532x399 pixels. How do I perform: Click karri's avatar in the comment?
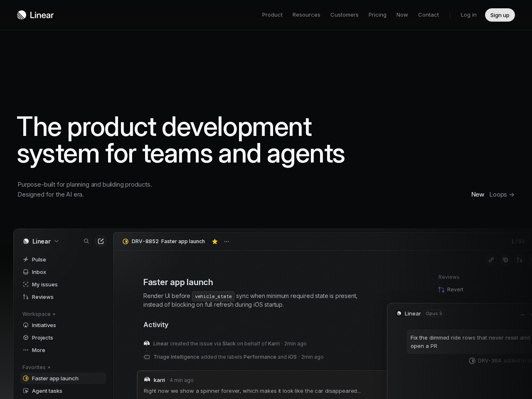(x=147, y=380)
